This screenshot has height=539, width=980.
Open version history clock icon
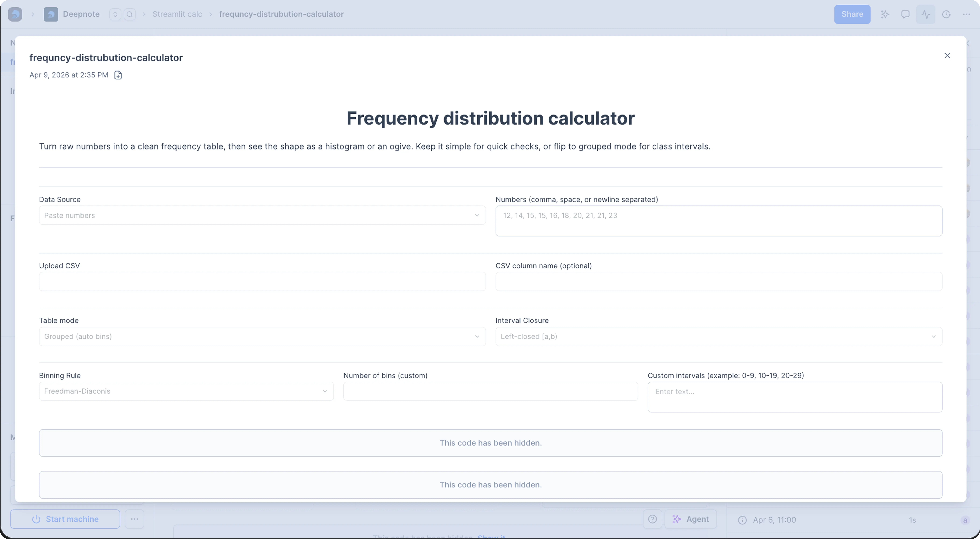pyautogui.click(x=946, y=14)
